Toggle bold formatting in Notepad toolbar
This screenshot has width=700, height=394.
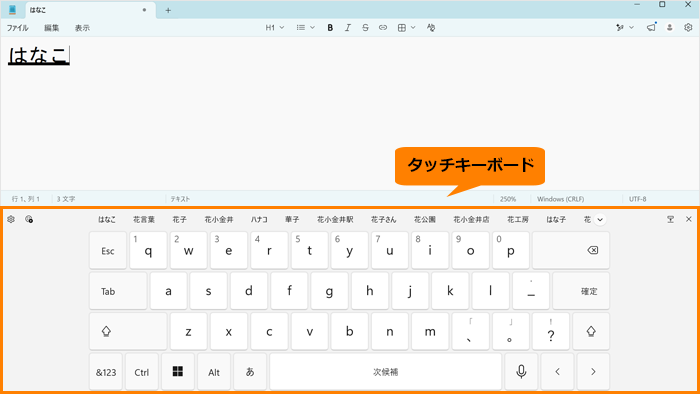[330, 28]
